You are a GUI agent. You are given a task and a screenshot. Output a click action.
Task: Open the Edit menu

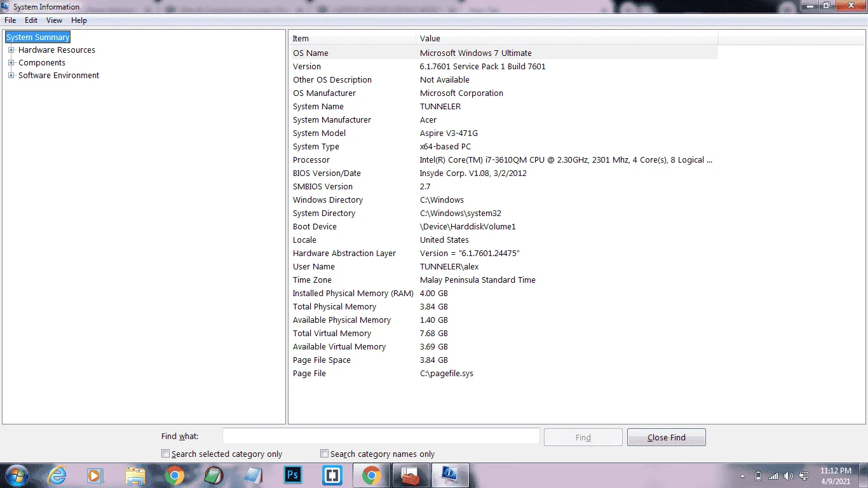31,20
